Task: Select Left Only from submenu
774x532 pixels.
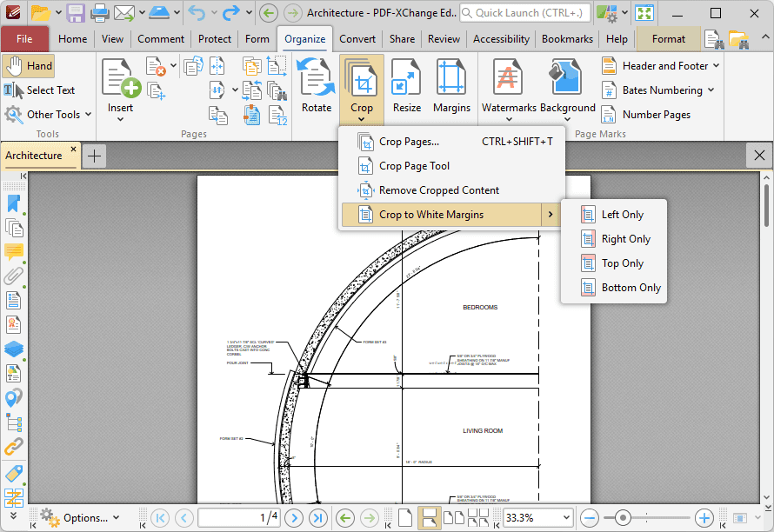Action: pyautogui.click(x=622, y=215)
